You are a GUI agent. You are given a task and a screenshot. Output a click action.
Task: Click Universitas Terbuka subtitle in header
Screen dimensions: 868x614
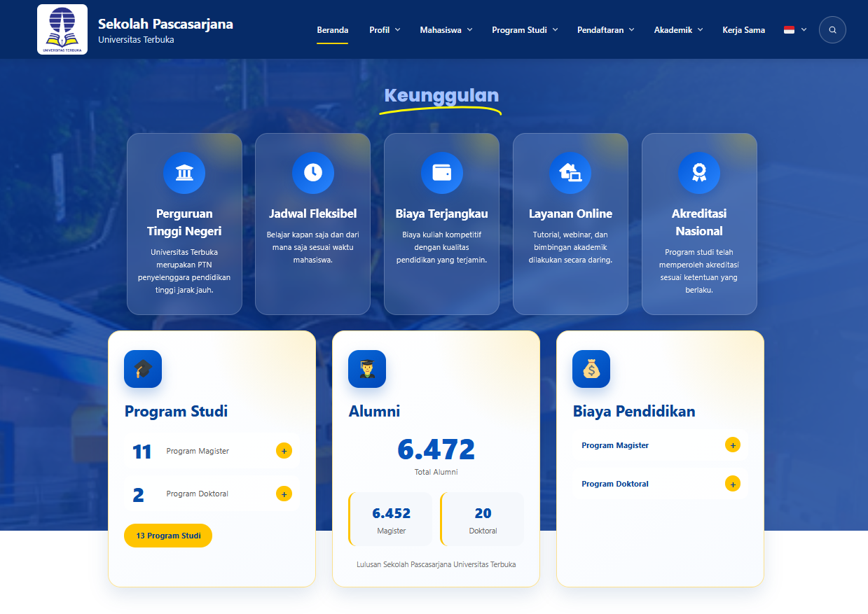[x=136, y=40]
